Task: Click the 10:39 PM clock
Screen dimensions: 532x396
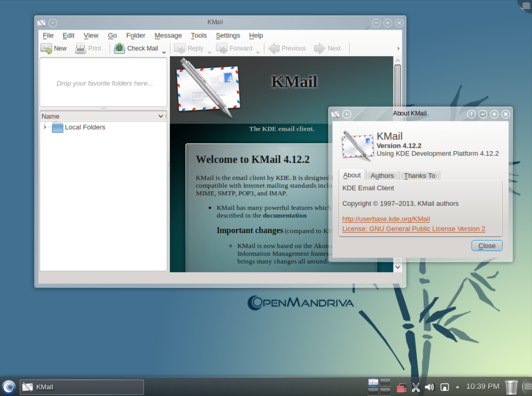Action: [x=483, y=386]
